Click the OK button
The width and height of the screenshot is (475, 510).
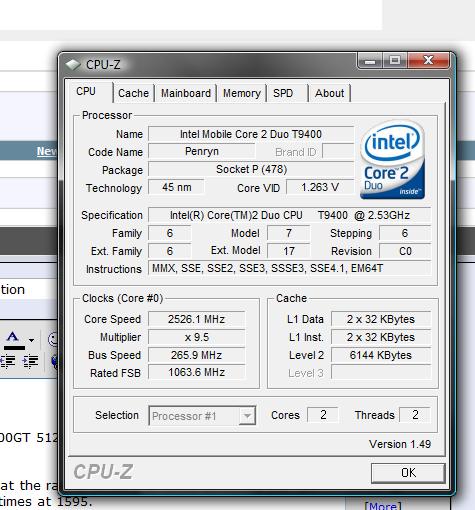coord(408,473)
